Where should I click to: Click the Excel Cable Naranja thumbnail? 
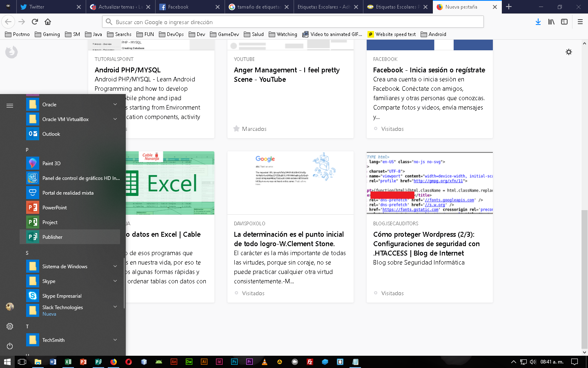(x=170, y=183)
